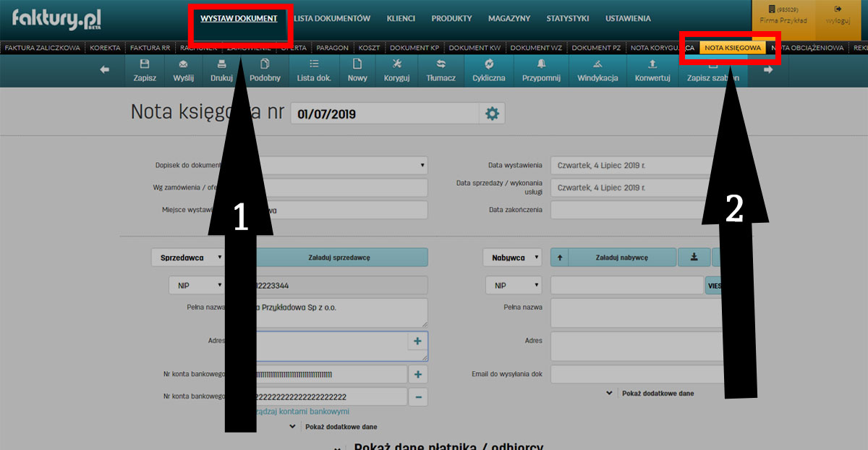Click the Cykliczna recurring icon
This screenshot has width=868, height=450.
pyautogui.click(x=488, y=64)
